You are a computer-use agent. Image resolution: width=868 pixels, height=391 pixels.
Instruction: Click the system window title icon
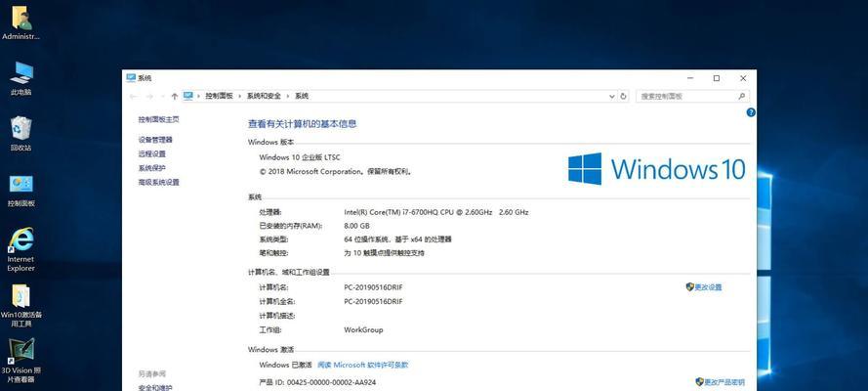(131, 78)
